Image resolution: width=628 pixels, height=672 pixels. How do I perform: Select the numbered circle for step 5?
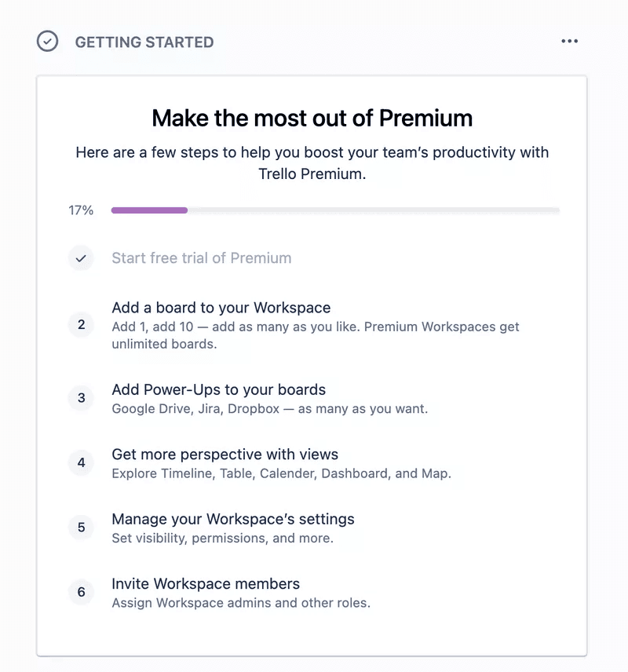[x=81, y=528]
